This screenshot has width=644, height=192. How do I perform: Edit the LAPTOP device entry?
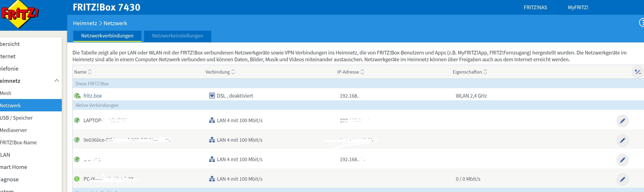(622, 121)
